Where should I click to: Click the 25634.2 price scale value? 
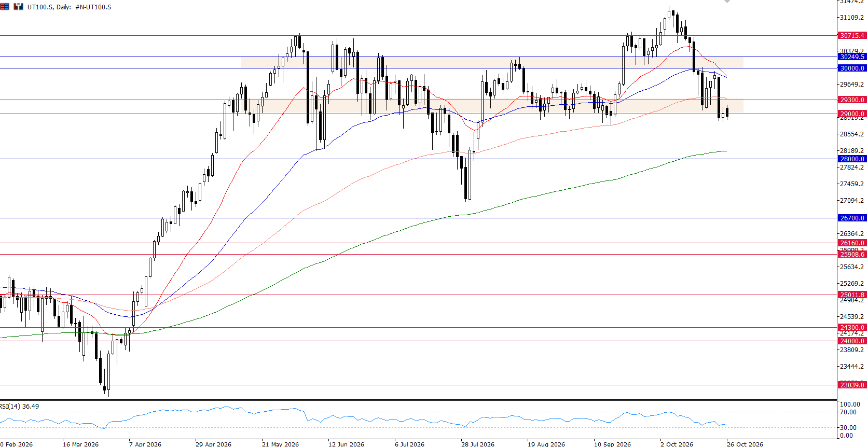click(x=852, y=267)
